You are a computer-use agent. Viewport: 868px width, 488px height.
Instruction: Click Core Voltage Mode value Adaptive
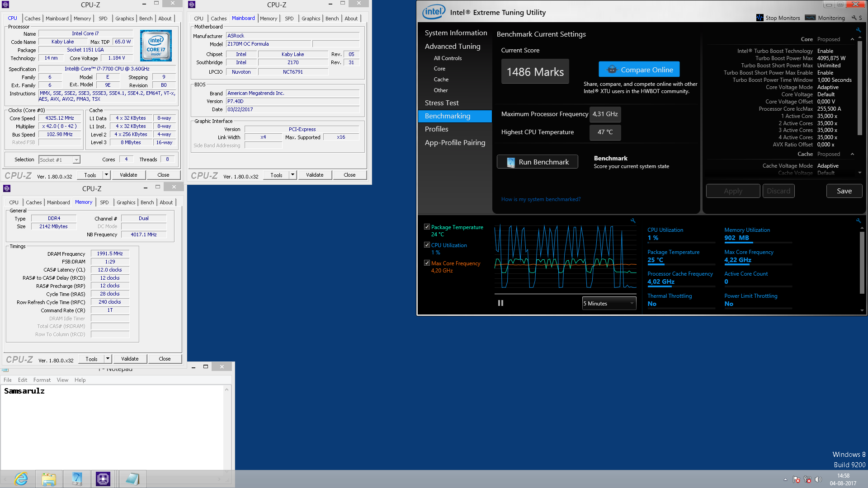pos(828,87)
